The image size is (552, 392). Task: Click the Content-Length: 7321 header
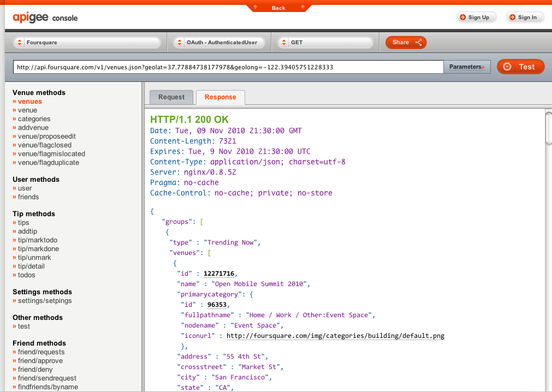click(x=193, y=141)
